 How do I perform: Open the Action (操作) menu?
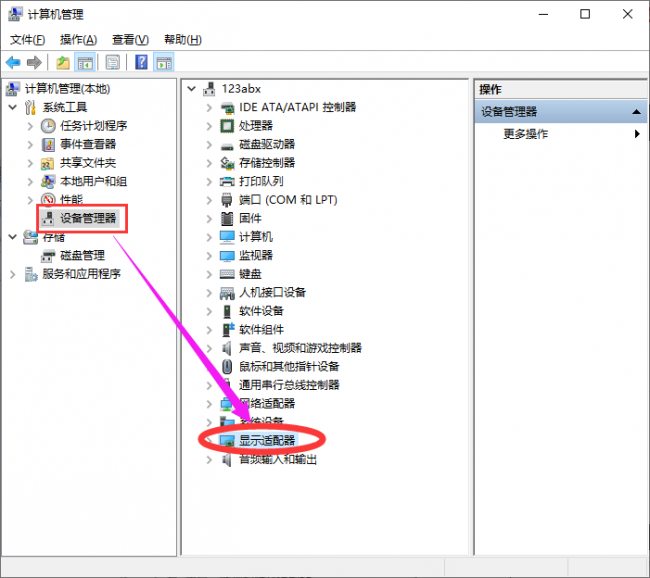78,40
